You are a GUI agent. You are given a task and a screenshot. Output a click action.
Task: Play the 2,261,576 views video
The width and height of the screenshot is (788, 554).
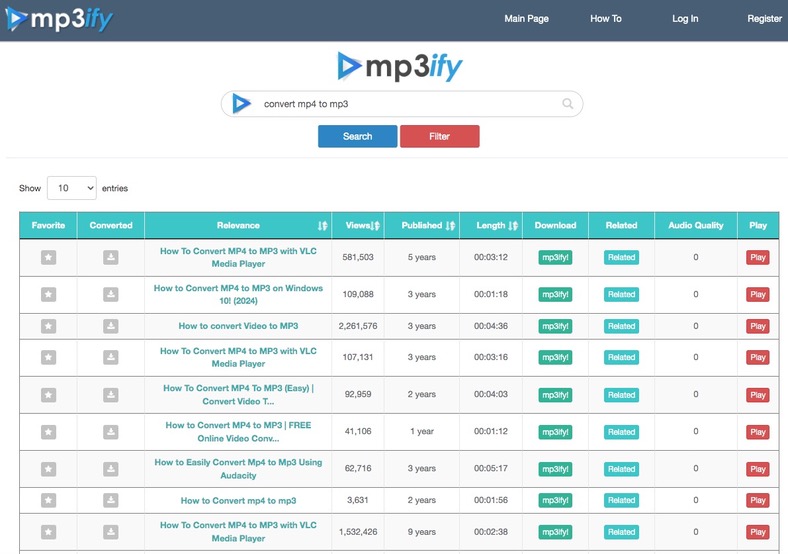(757, 326)
